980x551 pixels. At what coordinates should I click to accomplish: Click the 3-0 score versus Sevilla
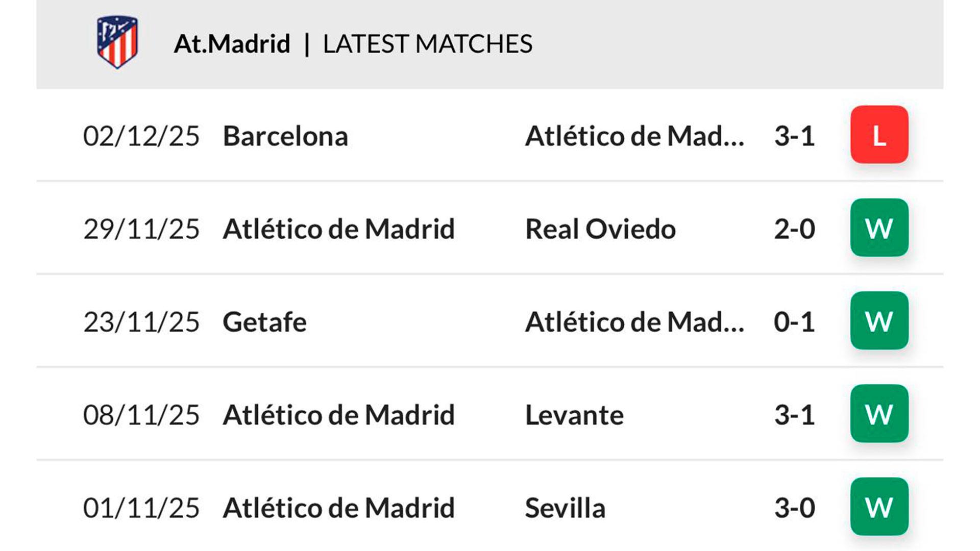click(x=794, y=508)
